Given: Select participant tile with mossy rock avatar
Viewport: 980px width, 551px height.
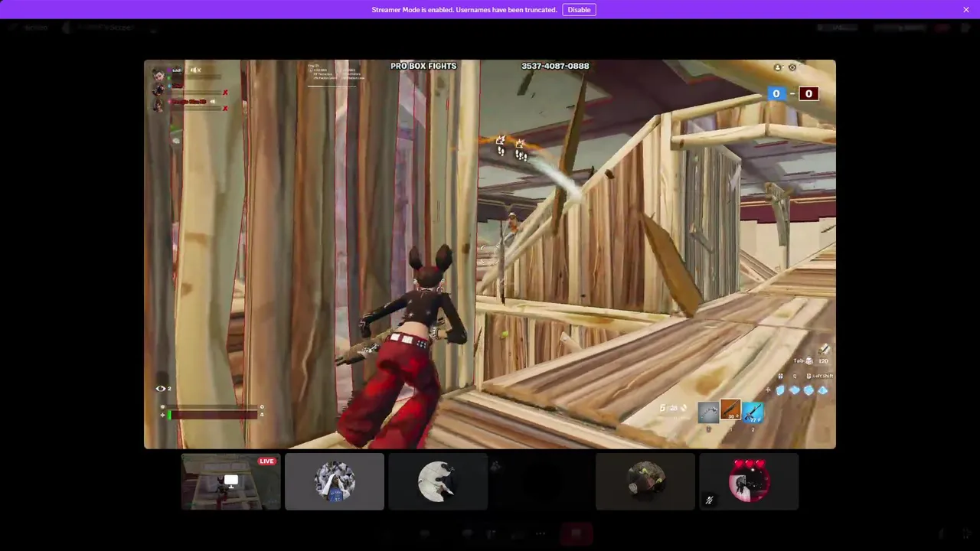Looking at the screenshot, I should tap(645, 481).
